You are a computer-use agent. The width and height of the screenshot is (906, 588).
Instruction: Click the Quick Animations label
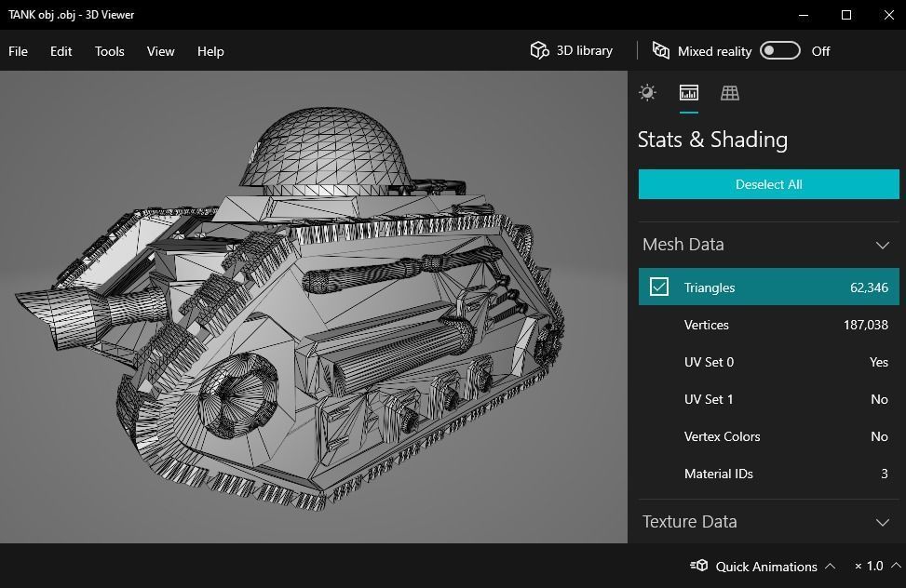point(766,567)
